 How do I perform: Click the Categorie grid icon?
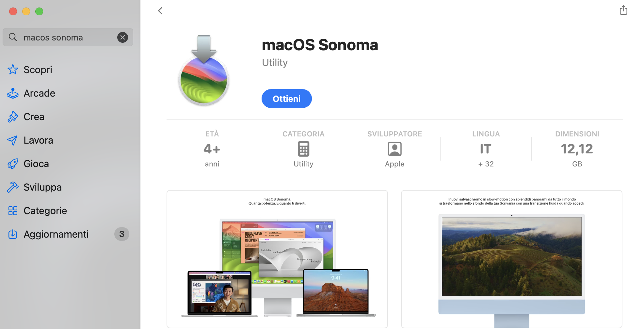(13, 211)
